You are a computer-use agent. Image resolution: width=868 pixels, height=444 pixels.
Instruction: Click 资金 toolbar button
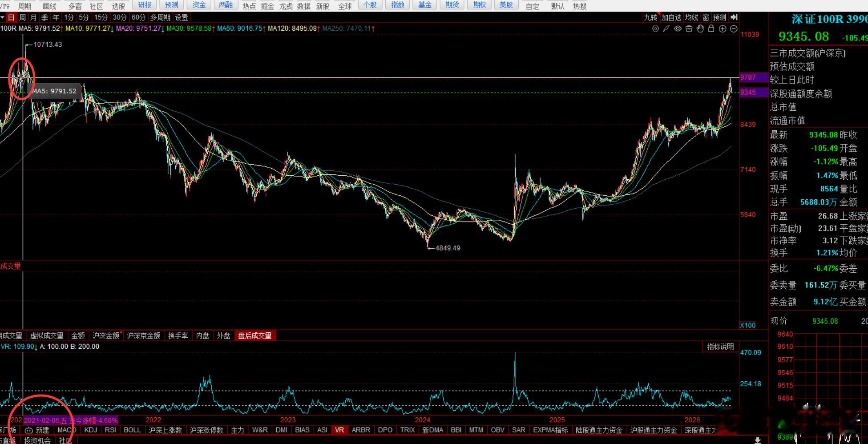click(x=199, y=5)
